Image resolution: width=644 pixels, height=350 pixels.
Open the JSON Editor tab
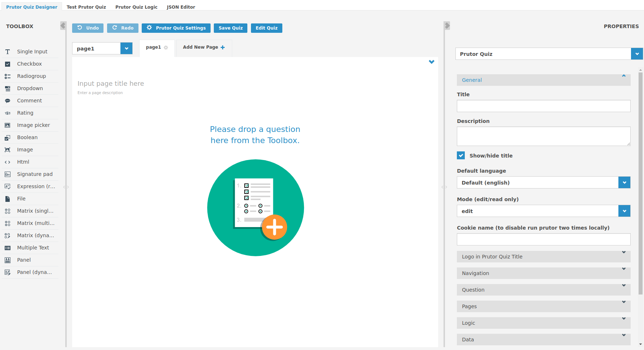181,7
